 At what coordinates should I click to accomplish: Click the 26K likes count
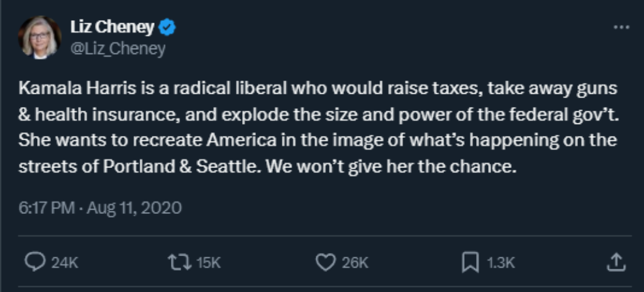coord(355,263)
